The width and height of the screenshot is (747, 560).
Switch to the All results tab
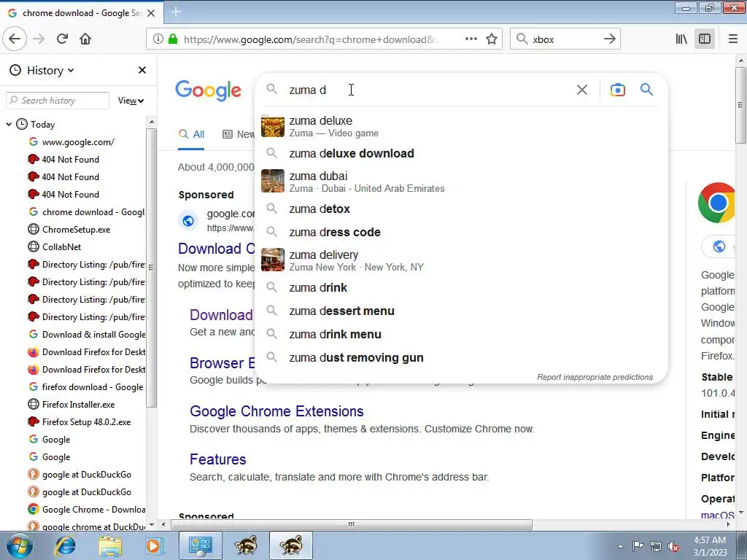[x=191, y=135]
